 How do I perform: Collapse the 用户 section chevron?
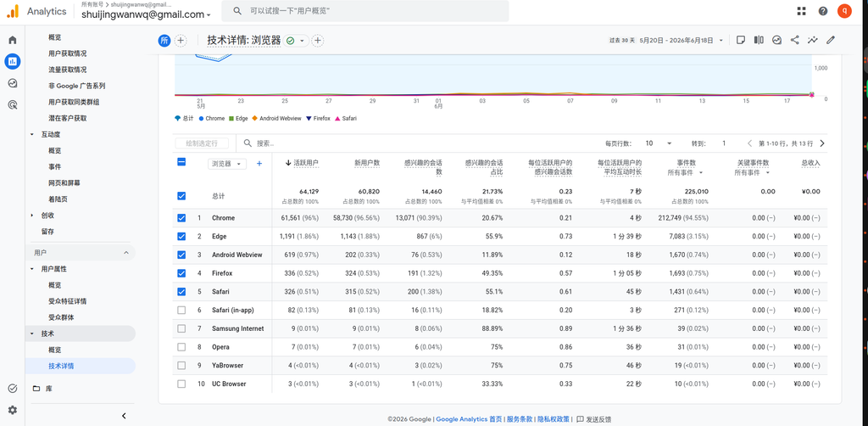(125, 253)
